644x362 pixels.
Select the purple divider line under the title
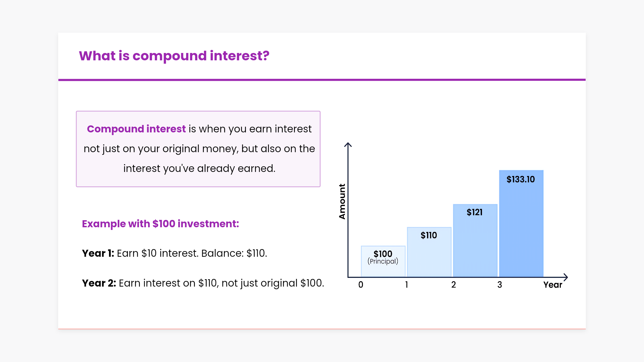322,80
